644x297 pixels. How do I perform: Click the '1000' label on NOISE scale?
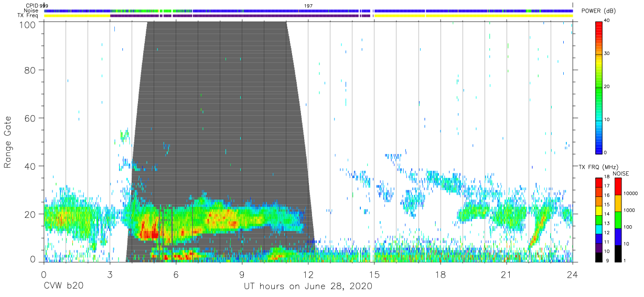pos(630,210)
